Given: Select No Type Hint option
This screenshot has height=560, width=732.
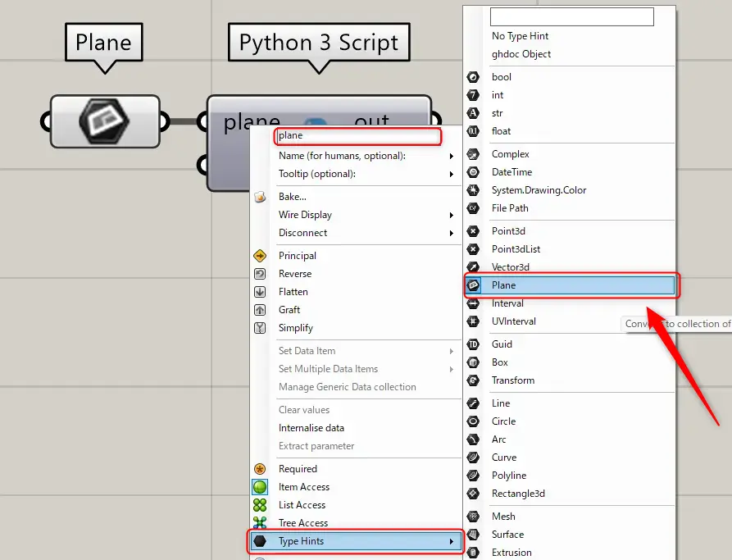Looking at the screenshot, I should 520,36.
